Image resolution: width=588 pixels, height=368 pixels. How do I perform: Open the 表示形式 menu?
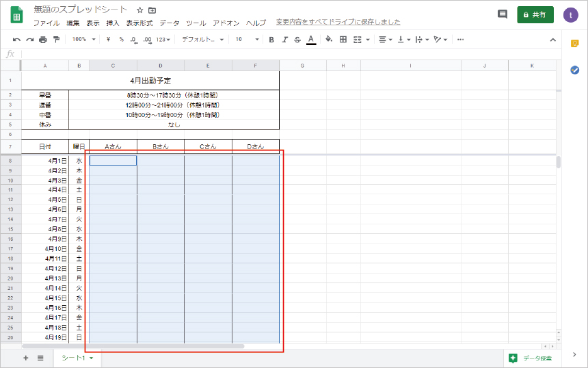point(139,23)
